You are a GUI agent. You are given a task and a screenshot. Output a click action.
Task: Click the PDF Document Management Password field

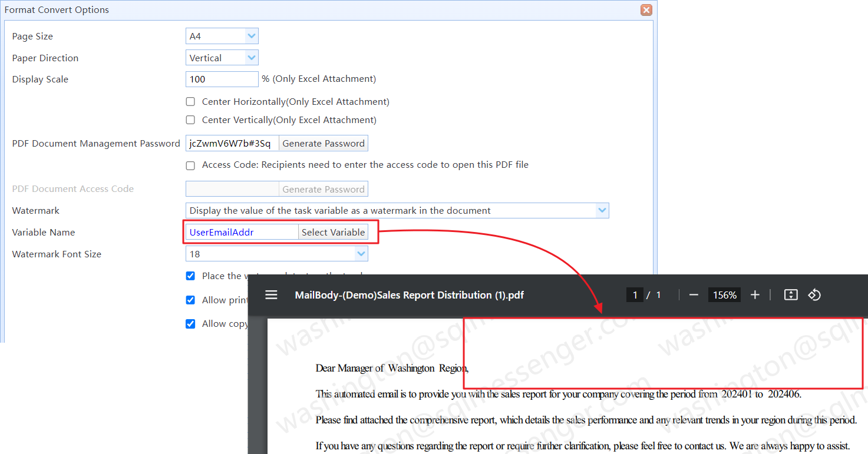[x=232, y=143]
